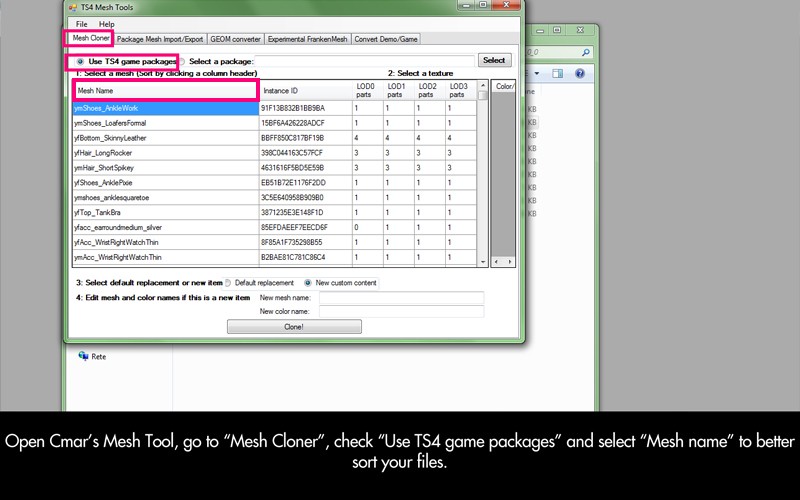Choose the Select a package radio button

pyautogui.click(x=182, y=61)
